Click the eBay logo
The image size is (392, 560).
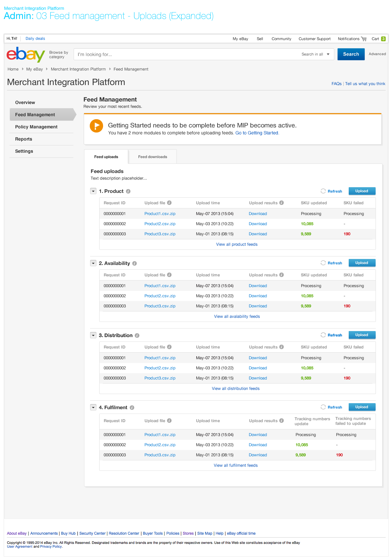[x=26, y=54]
